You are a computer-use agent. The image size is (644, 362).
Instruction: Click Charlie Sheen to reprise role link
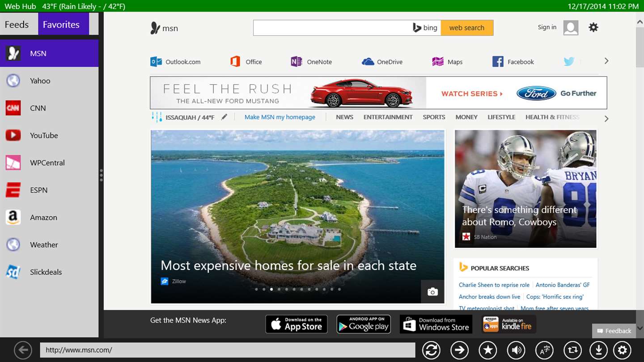click(494, 285)
